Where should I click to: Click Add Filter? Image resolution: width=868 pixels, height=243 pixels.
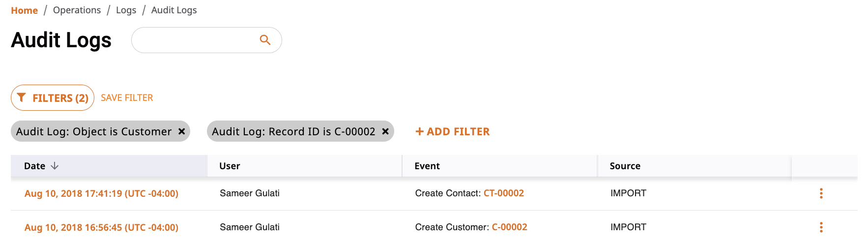point(453,131)
